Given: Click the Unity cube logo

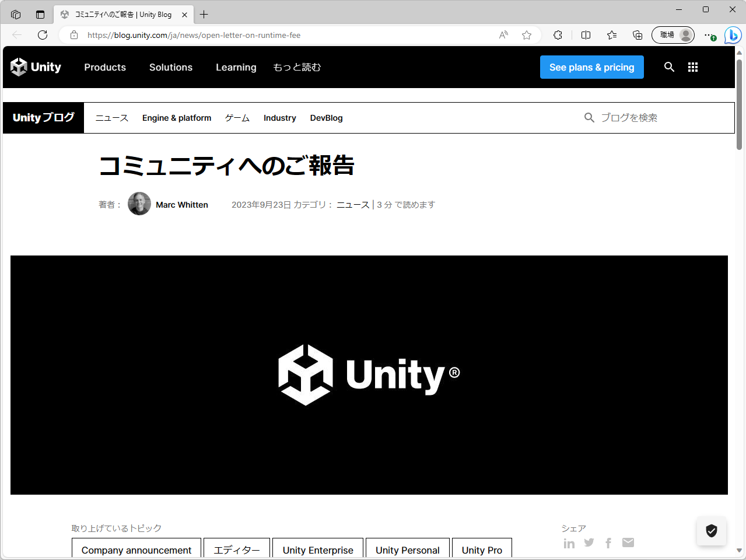Looking at the screenshot, I should click(19, 67).
